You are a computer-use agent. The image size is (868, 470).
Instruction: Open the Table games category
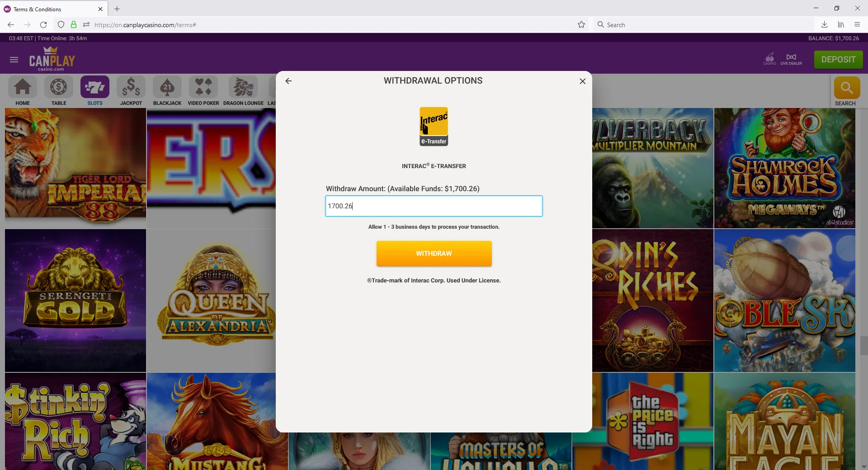pos(59,91)
